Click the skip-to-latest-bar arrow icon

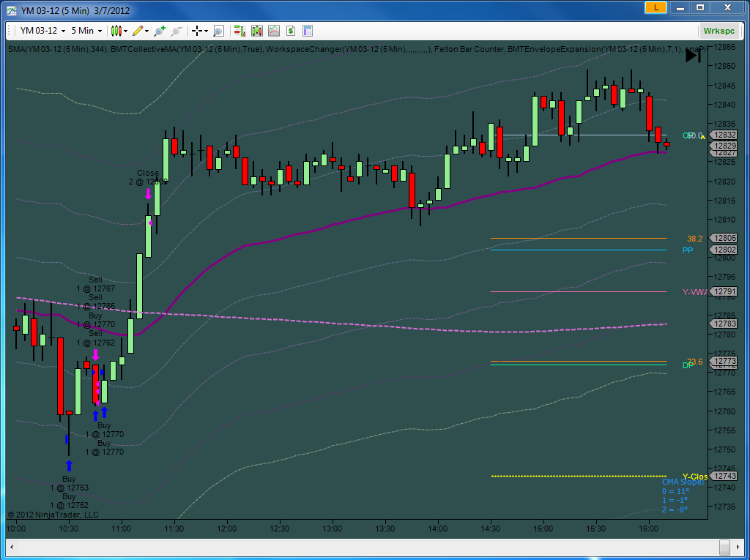[693, 56]
